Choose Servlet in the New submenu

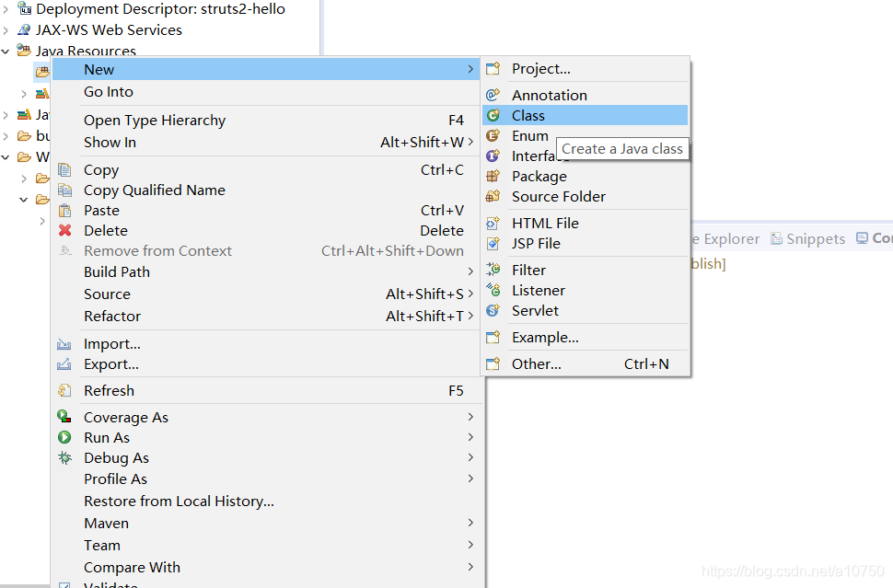(586, 311)
